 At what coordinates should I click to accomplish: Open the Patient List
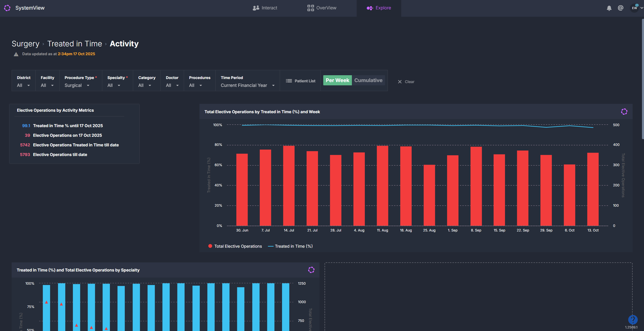coord(300,81)
